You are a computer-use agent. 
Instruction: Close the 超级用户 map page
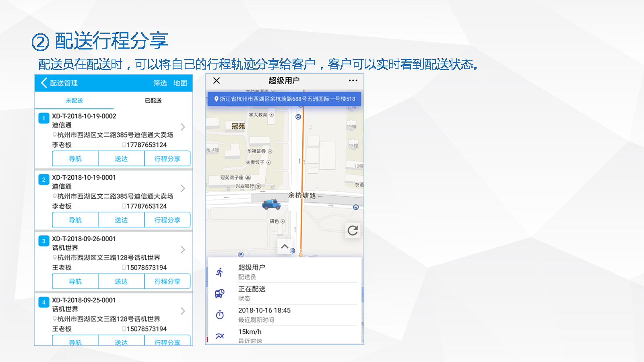[217, 80]
